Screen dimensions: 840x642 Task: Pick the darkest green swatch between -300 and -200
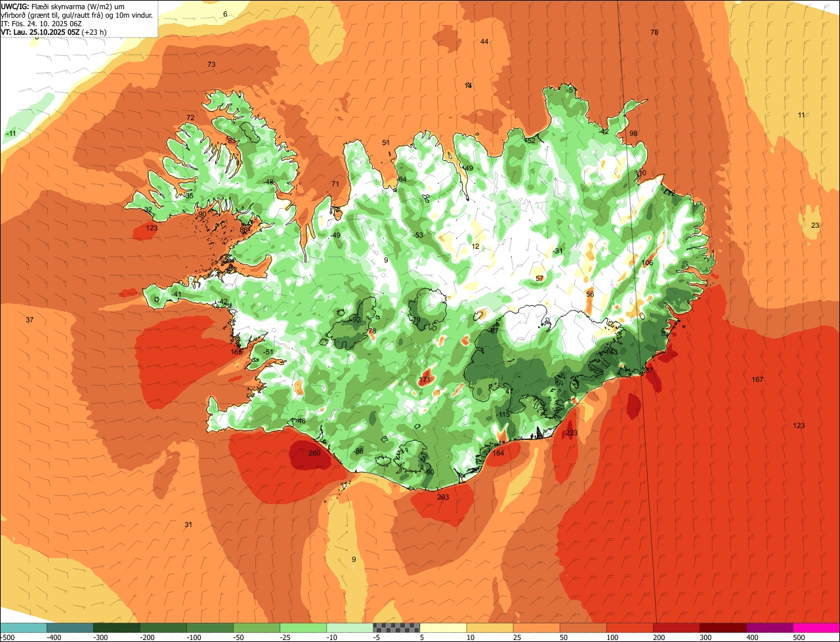(117, 628)
